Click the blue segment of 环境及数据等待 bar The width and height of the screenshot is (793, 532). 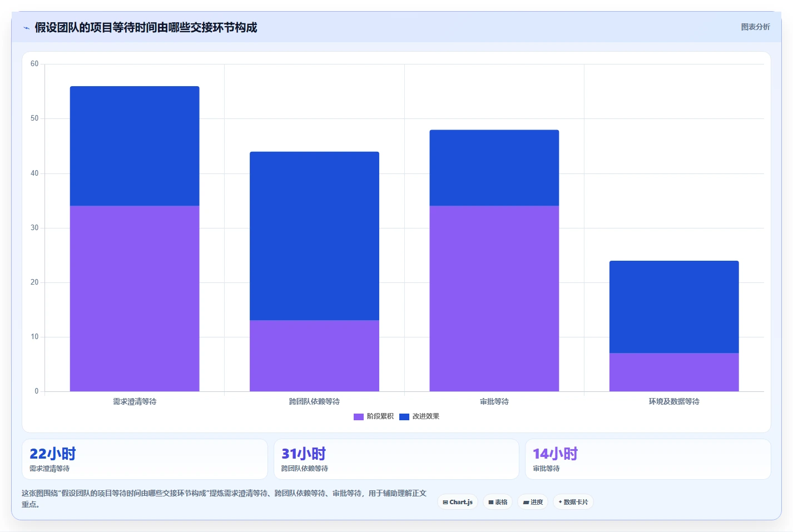[x=674, y=307]
